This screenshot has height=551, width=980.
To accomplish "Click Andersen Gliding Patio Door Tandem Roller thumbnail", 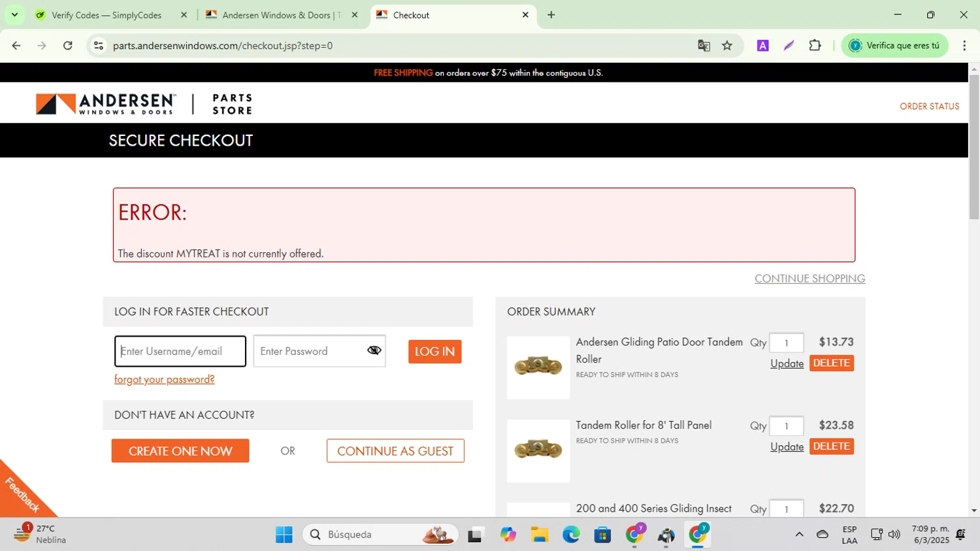I will (538, 367).
